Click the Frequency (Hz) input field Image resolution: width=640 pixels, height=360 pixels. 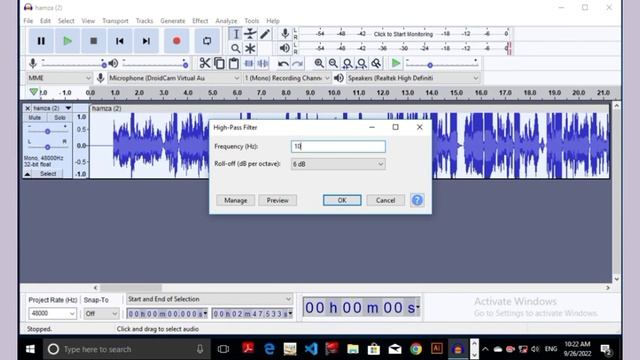338,147
